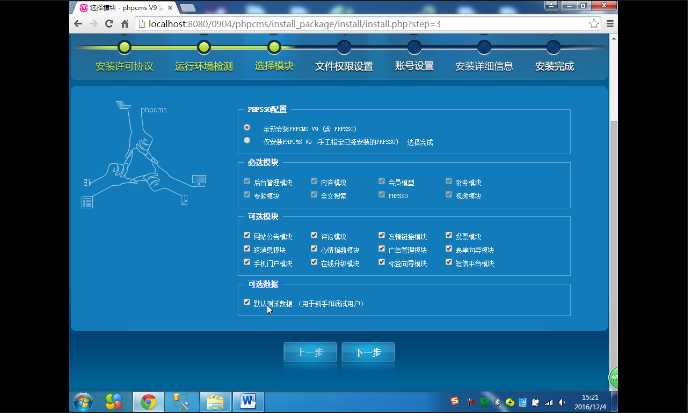This screenshot has height=413, width=688.
Task: Click the 安装完成 step label
Action: click(x=555, y=66)
